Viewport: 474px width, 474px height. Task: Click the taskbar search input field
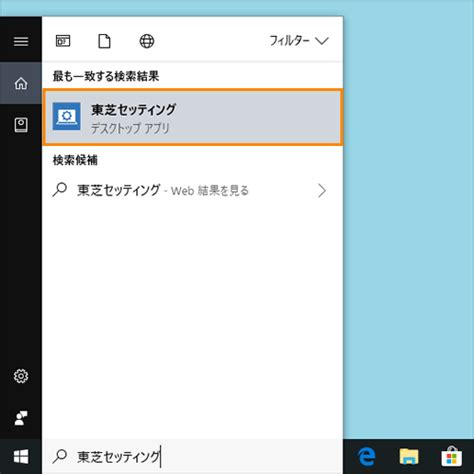click(193, 456)
